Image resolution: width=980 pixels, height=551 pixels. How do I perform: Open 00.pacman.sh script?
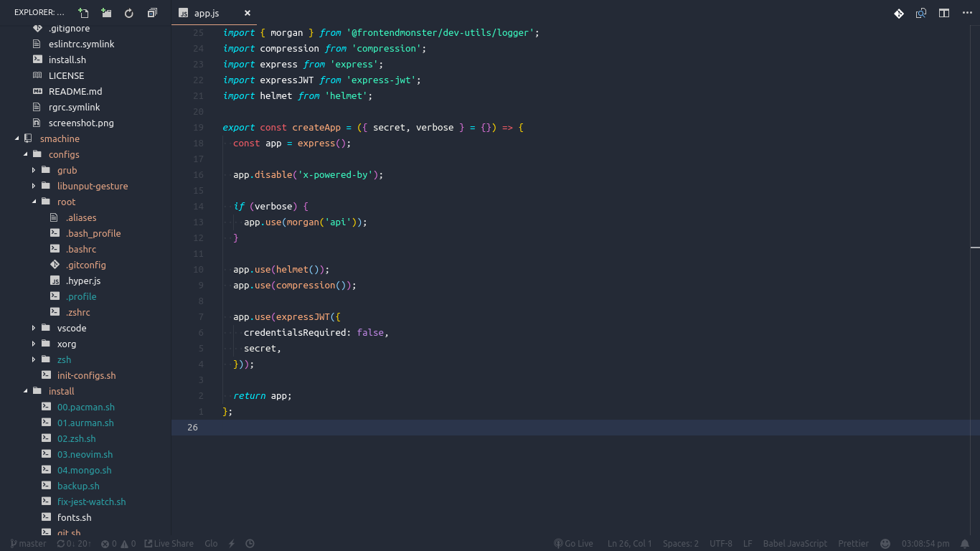pos(85,407)
